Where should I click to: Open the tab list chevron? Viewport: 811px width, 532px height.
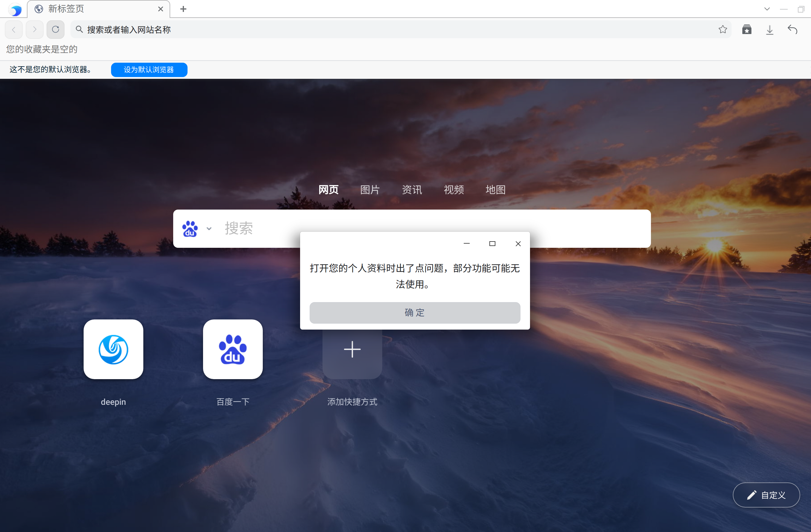[767, 9]
